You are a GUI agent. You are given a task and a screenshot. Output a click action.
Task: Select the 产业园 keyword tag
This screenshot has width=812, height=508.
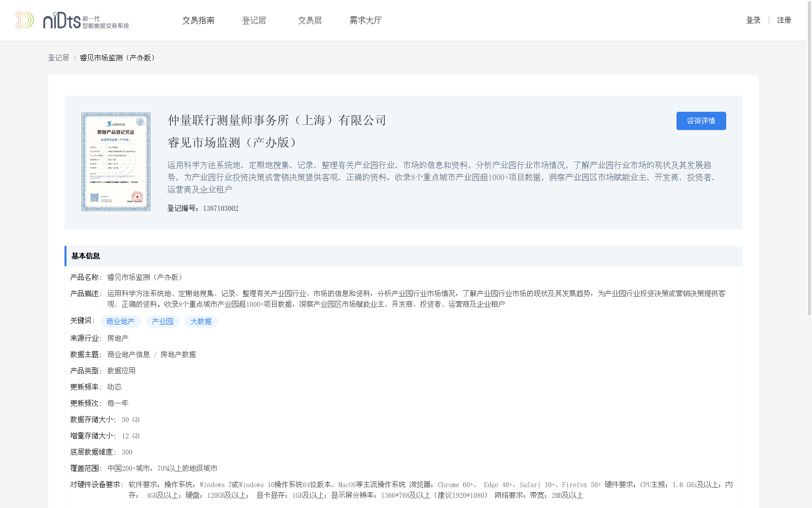163,322
